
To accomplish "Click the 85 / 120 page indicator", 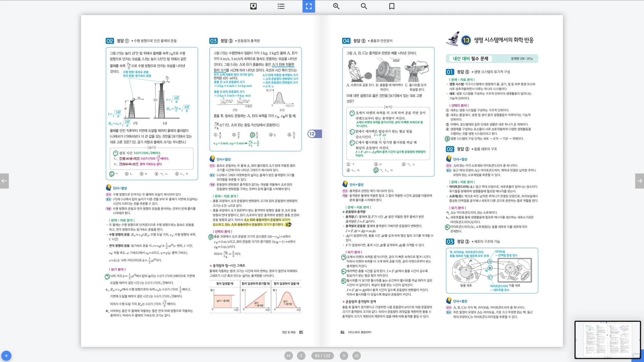I will [322, 356].
